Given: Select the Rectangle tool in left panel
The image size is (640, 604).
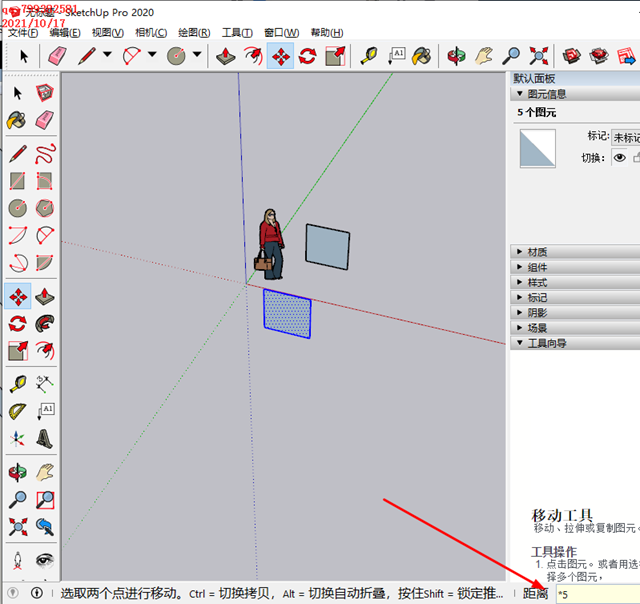Looking at the screenshot, I should click(17, 181).
